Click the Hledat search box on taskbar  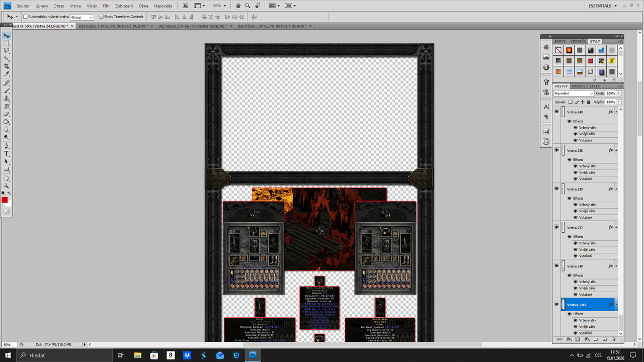tap(63, 355)
